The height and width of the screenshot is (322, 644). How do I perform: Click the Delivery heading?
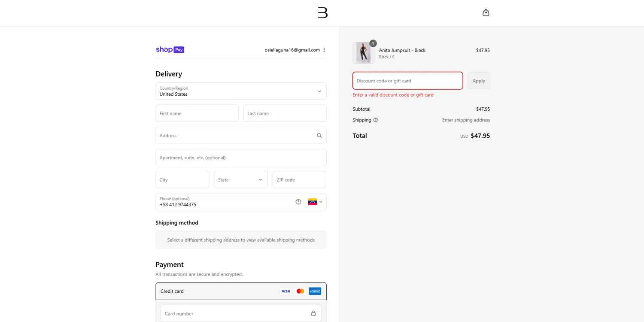point(169,74)
